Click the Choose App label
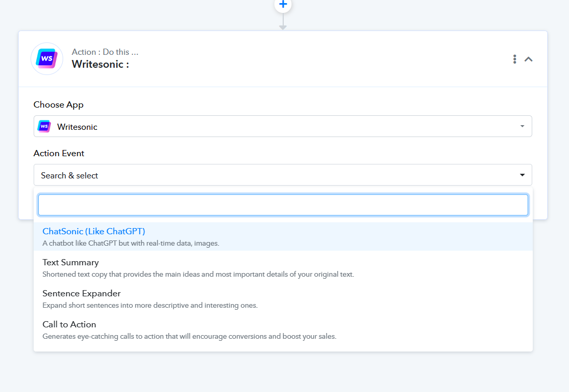Viewport: 569px width, 392px height. click(59, 104)
